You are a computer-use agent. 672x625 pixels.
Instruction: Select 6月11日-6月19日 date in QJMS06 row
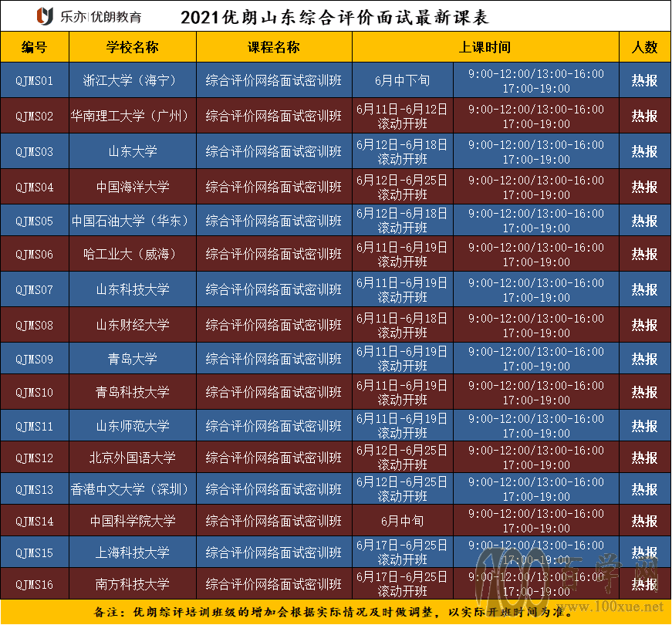point(402,248)
